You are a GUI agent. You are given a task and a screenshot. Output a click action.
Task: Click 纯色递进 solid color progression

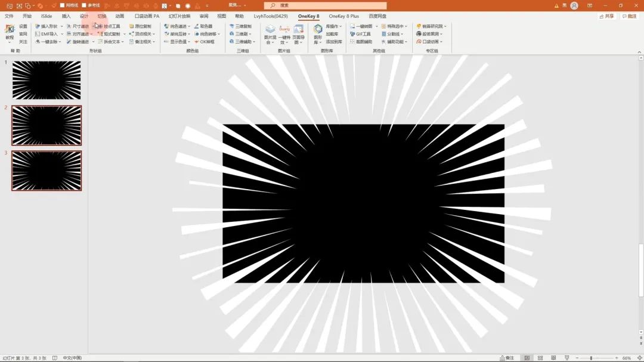point(176,26)
